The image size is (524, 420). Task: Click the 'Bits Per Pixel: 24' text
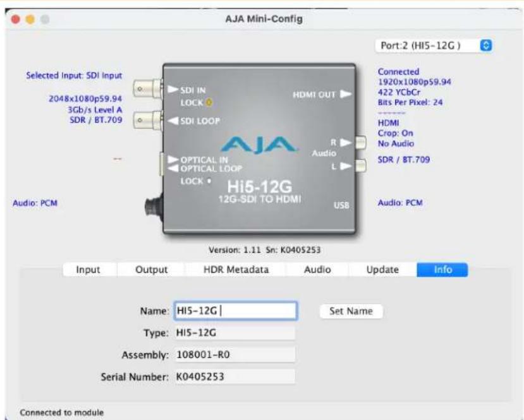pos(410,102)
